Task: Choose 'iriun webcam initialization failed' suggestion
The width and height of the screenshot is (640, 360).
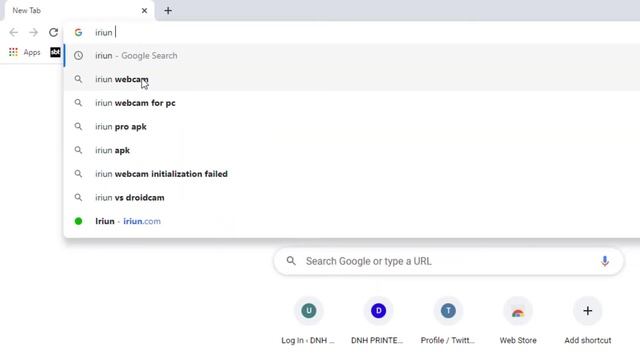Action: 352,174
